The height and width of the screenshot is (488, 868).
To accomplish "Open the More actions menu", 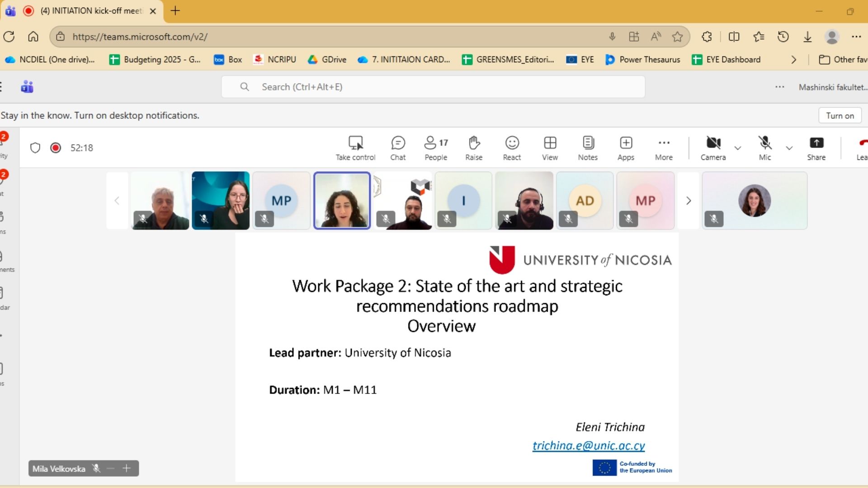I will click(664, 148).
